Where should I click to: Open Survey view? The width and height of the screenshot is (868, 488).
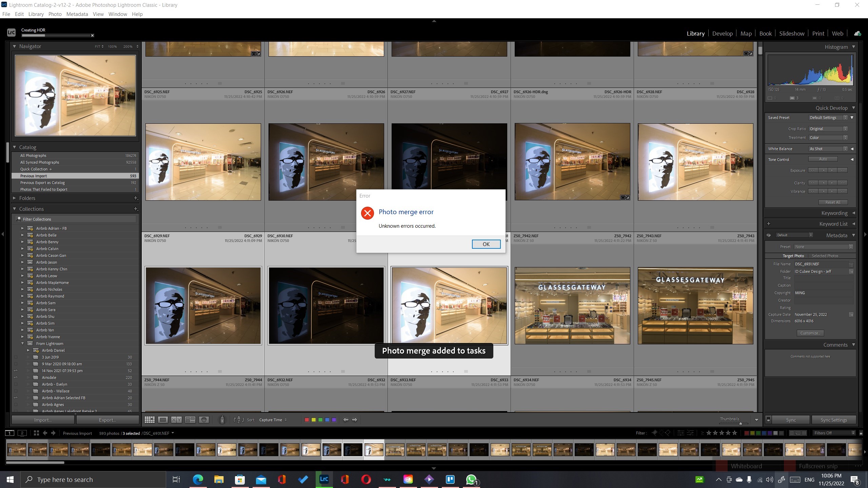point(190,420)
